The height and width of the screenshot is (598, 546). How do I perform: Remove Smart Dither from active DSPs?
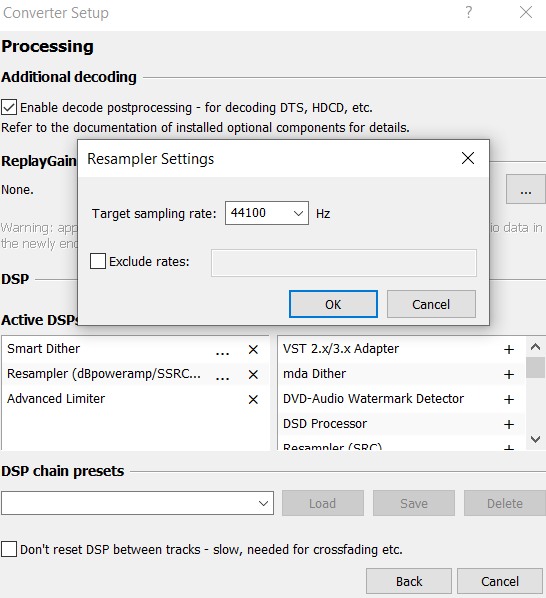point(253,349)
